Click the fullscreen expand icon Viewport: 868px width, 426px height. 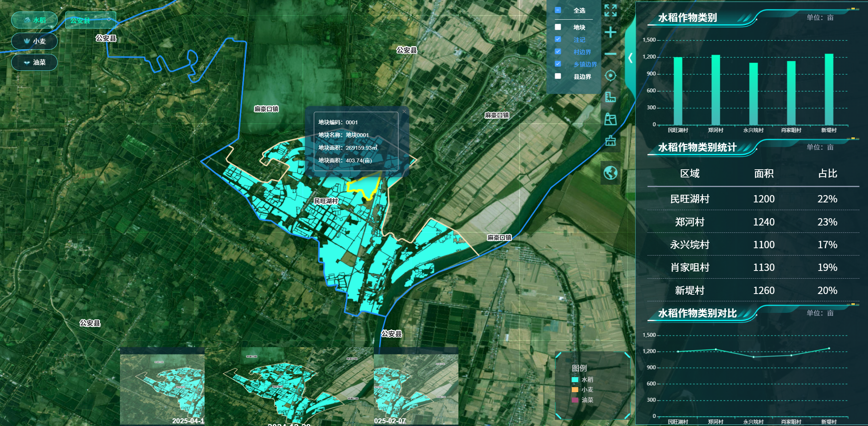point(610,11)
